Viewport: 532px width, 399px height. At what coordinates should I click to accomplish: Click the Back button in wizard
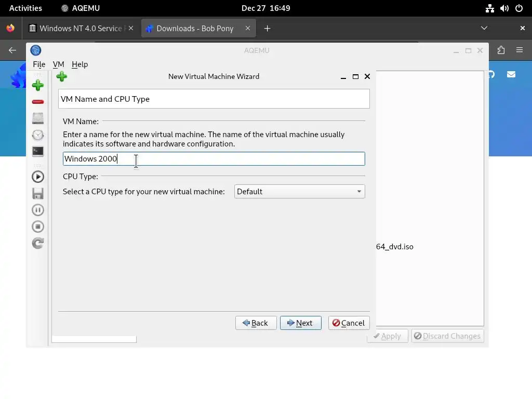coord(256,323)
